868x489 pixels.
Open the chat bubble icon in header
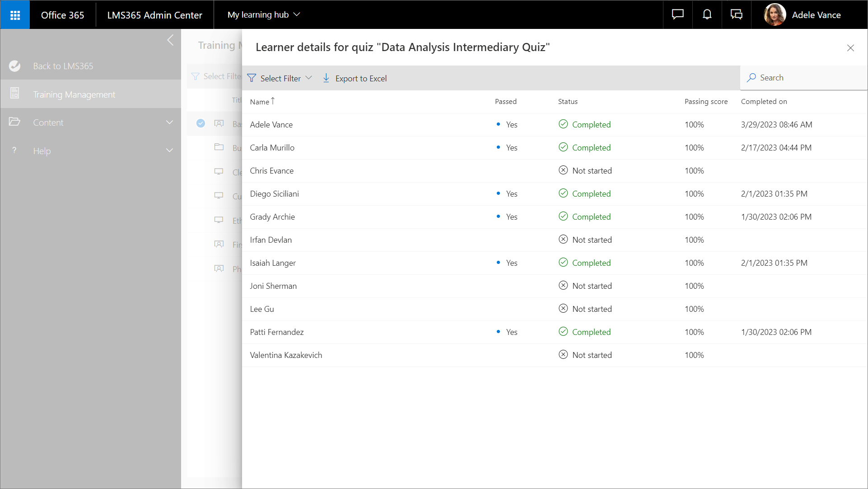677,15
